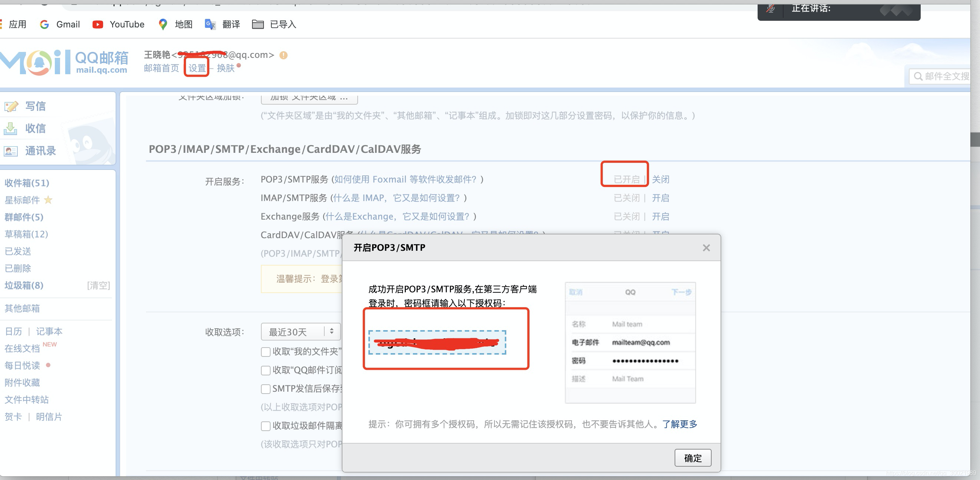The width and height of the screenshot is (980, 480).
Task: Open 记事本 notepad link
Action: [49, 332]
